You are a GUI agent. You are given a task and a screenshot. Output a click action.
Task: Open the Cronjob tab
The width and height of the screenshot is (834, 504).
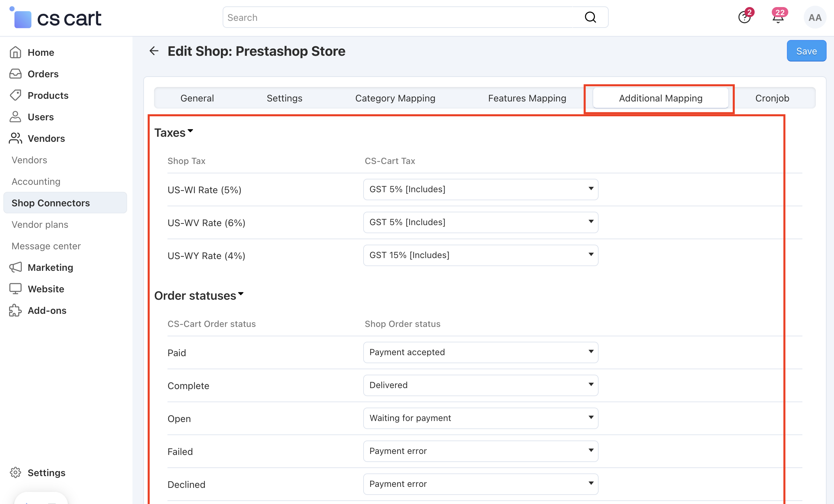(x=772, y=98)
